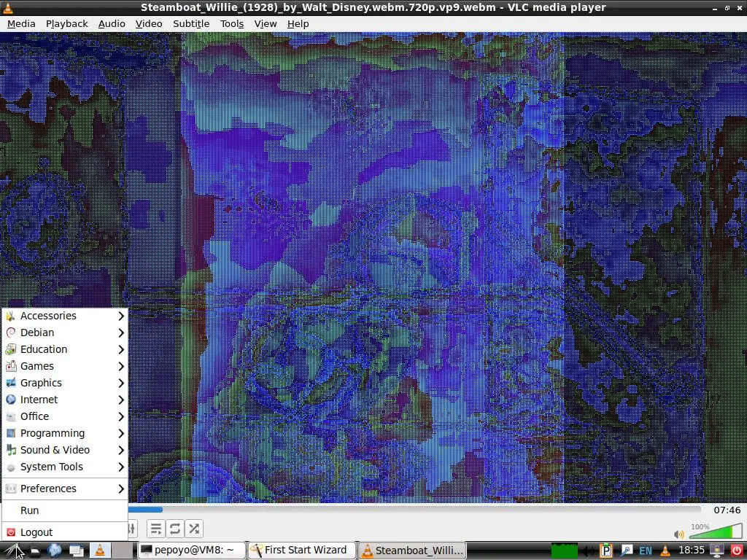The height and width of the screenshot is (560, 747).
Task: Click the VLC video playback area
Action: tap(373, 267)
